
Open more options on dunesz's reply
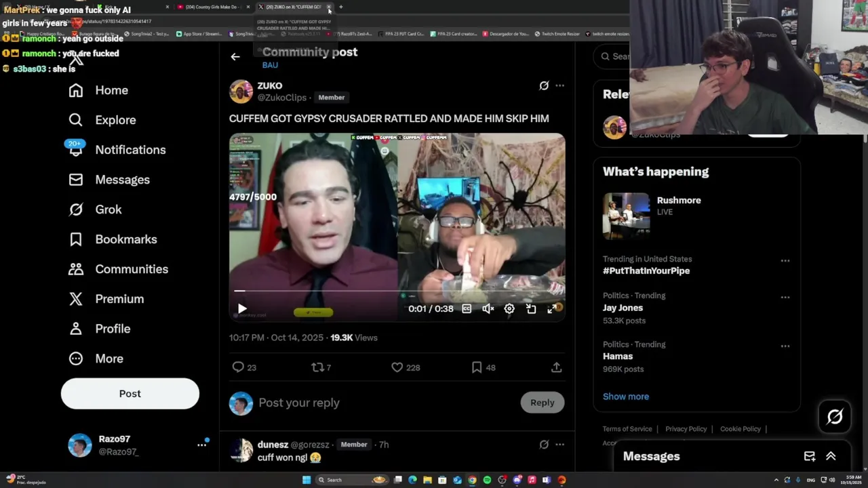click(559, 445)
